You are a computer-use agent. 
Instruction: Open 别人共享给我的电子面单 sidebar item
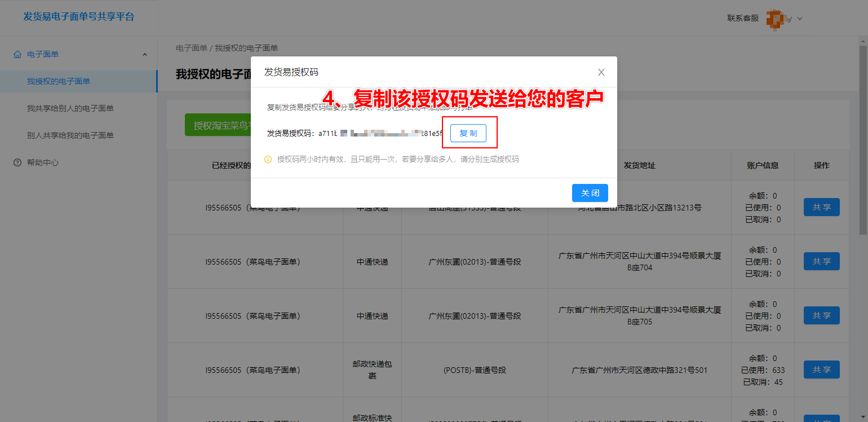click(79, 135)
